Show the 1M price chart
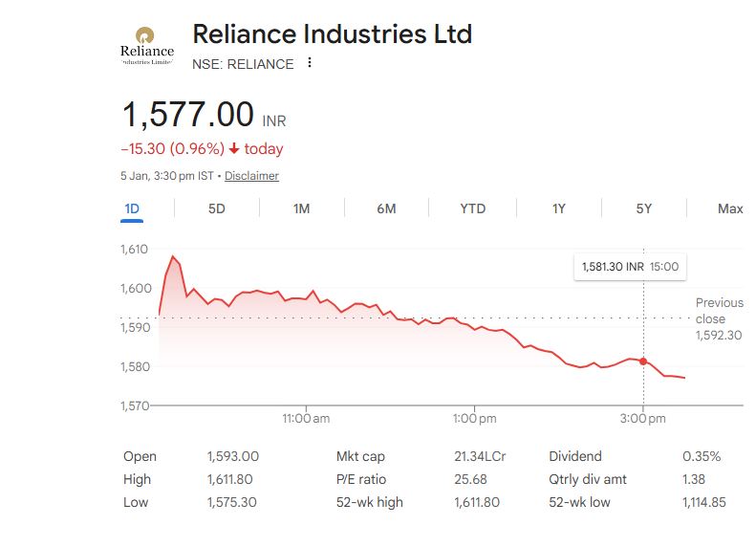The image size is (756, 547). coord(301,208)
